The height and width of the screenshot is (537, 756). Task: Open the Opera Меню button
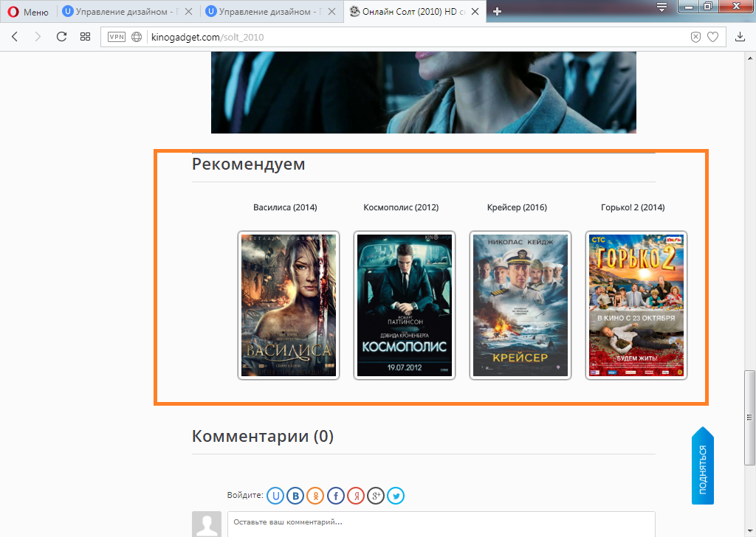tap(28, 12)
